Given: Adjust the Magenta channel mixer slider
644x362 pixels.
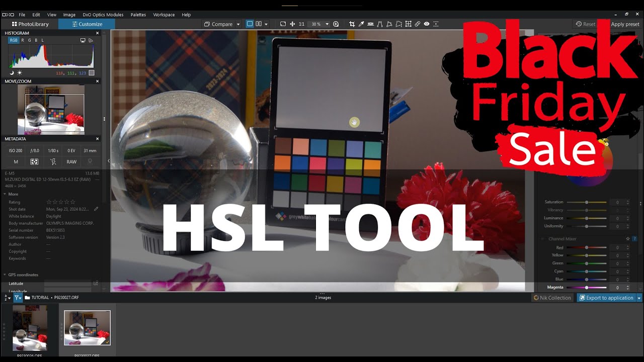Looking at the screenshot, I should point(587,288).
